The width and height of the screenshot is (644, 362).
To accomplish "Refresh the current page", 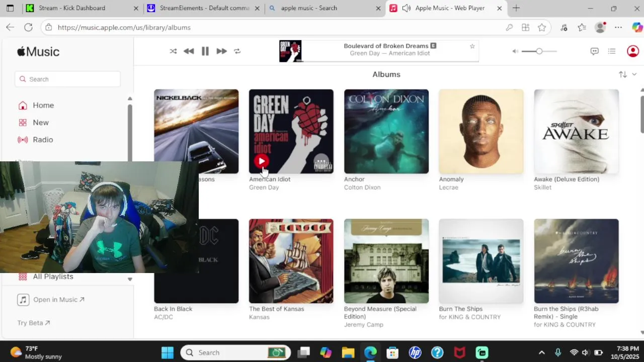I will click(x=28, y=28).
